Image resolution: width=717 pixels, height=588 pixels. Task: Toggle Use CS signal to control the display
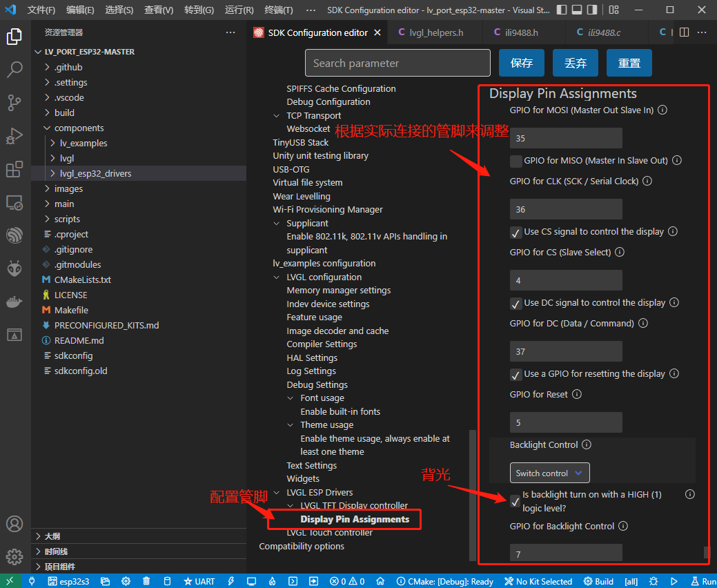pyautogui.click(x=515, y=233)
